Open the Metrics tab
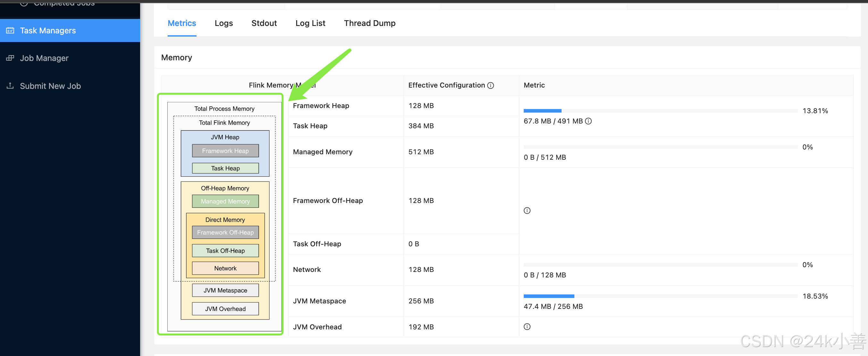 point(182,23)
